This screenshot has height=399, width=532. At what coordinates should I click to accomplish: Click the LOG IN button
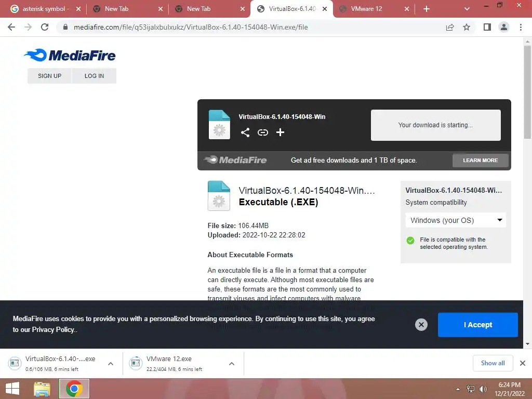click(95, 76)
